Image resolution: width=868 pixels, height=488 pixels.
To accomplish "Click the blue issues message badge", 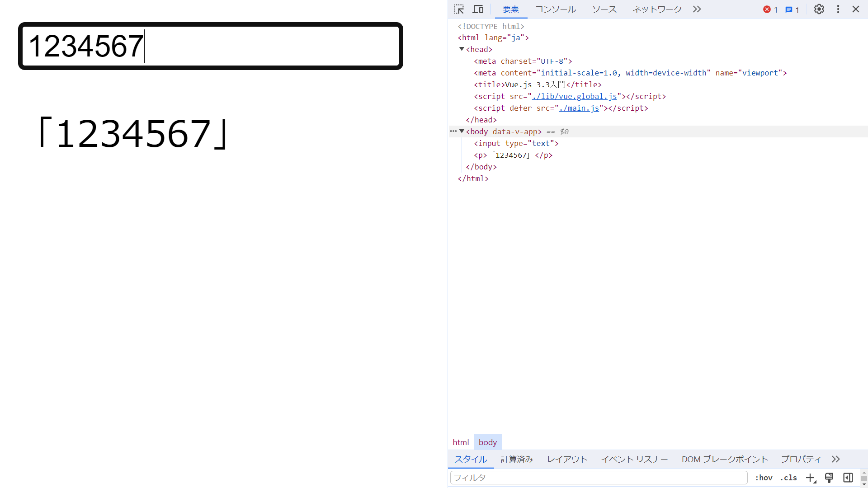I will [792, 9].
